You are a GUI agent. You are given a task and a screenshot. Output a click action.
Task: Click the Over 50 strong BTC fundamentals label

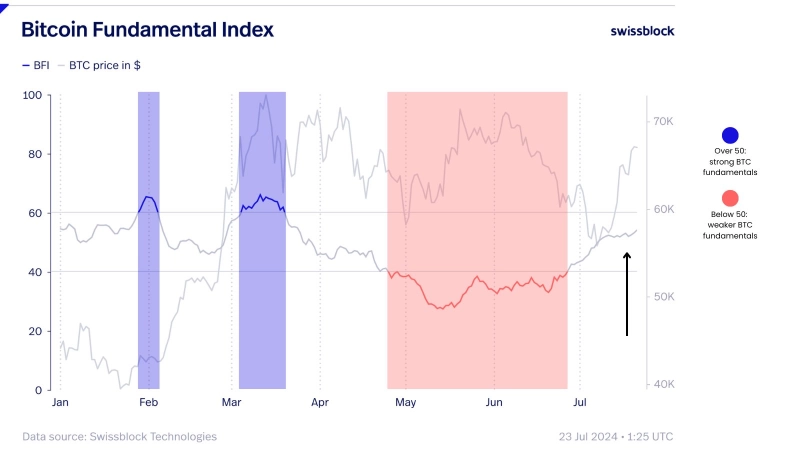click(729, 162)
